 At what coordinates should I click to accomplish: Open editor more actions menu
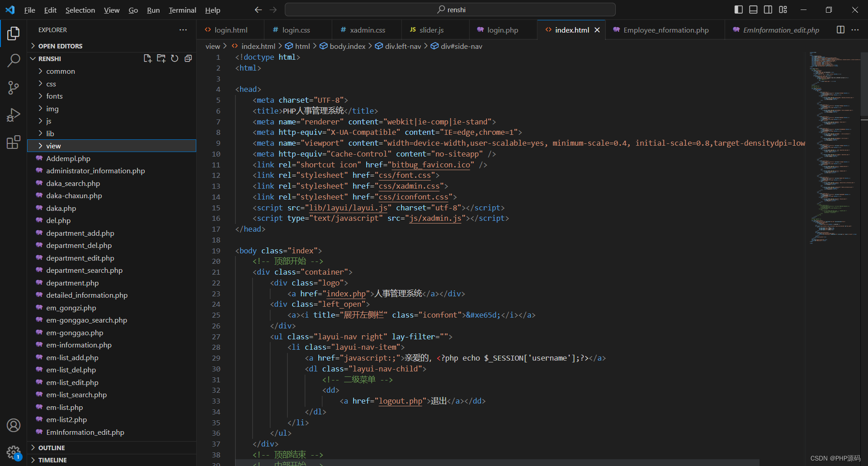tap(855, 30)
